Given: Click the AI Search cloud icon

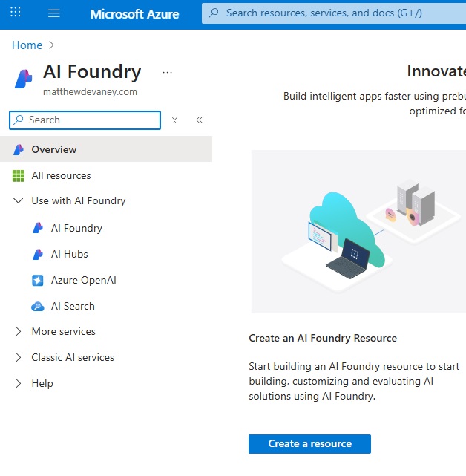Looking at the screenshot, I should (x=38, y=306).
